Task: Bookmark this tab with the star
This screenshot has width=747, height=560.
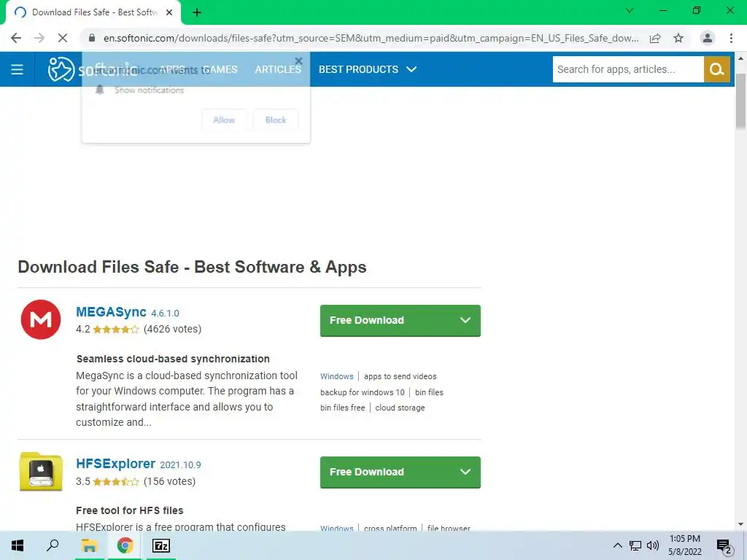Action: coord(678,38)
